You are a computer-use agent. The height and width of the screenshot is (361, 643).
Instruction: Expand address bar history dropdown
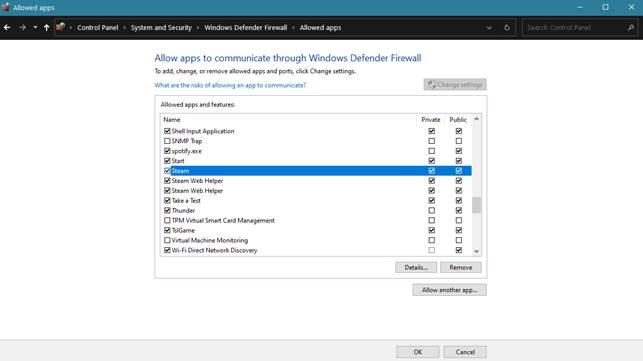point(489,28)
